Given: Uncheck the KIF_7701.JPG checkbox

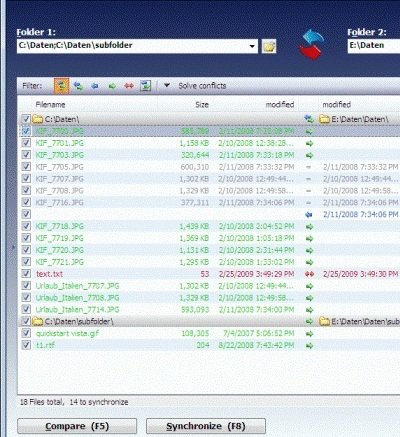Looking at the screenshot, I should 26,143.
